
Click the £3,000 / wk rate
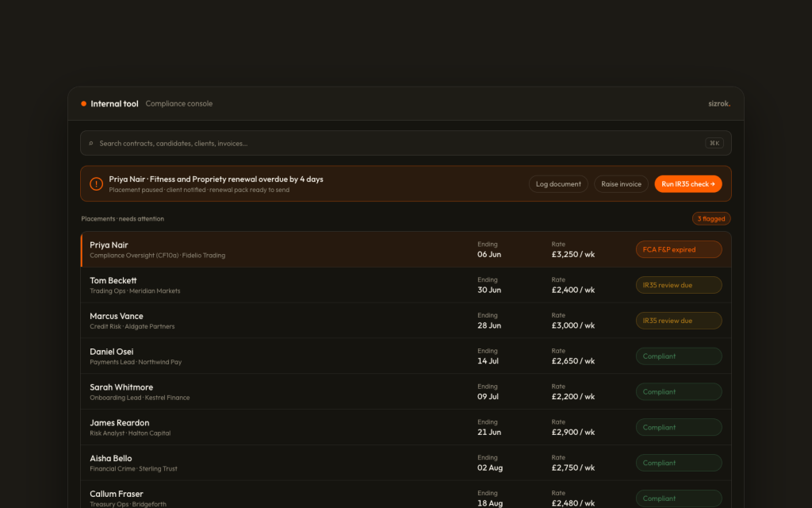573,325
